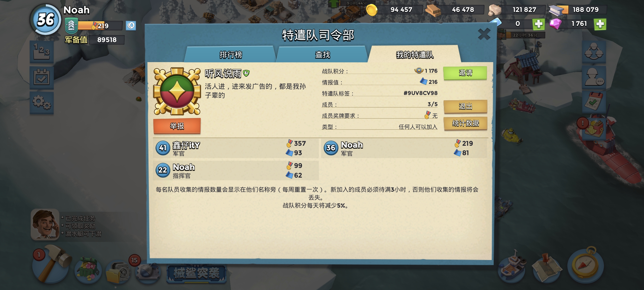Click the victory points progress bar
Image resolution: width=644 pixels, height=290 pixels.
(100, 26)
